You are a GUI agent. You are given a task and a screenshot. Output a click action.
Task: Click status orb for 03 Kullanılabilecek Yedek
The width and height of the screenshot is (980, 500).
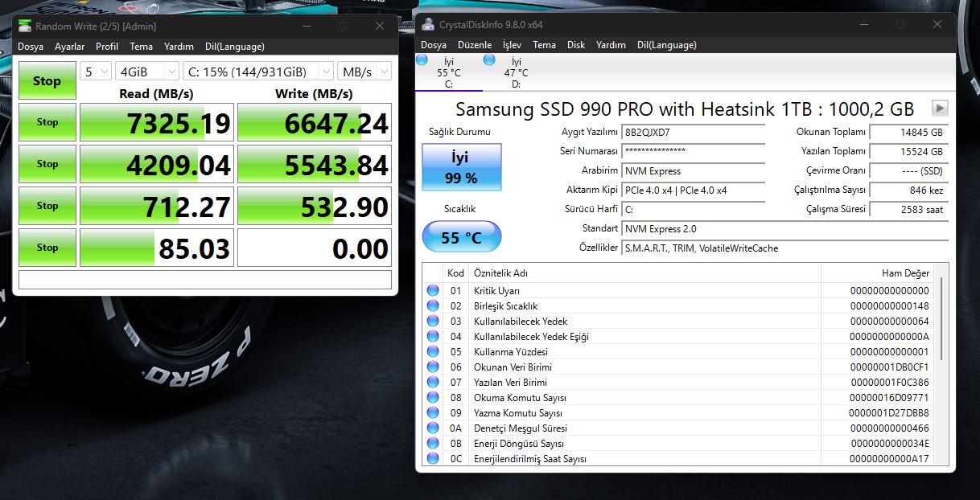pyautogui.click(x=433, y=321)
